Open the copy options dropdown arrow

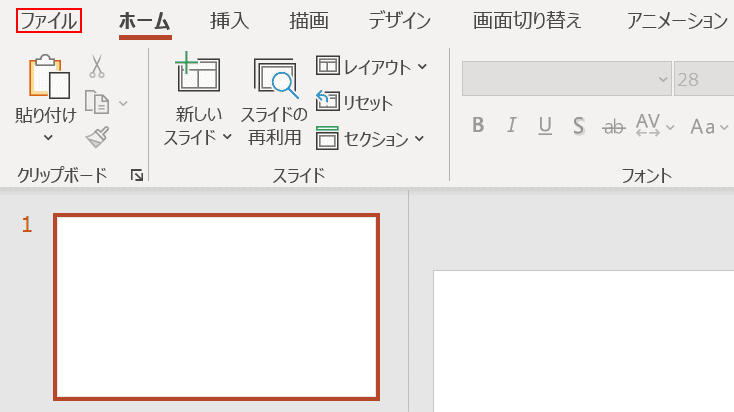[x=123, y=103]
